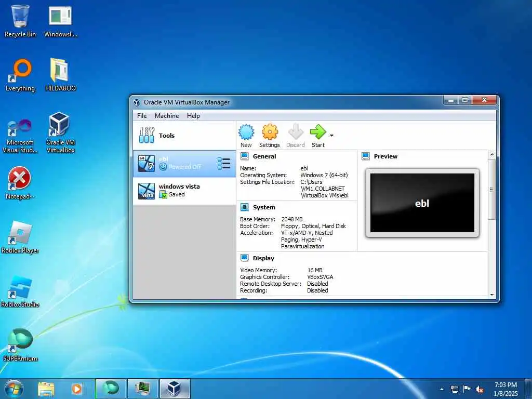Click the General section header
532x399 pixels.
pos(264,156)
